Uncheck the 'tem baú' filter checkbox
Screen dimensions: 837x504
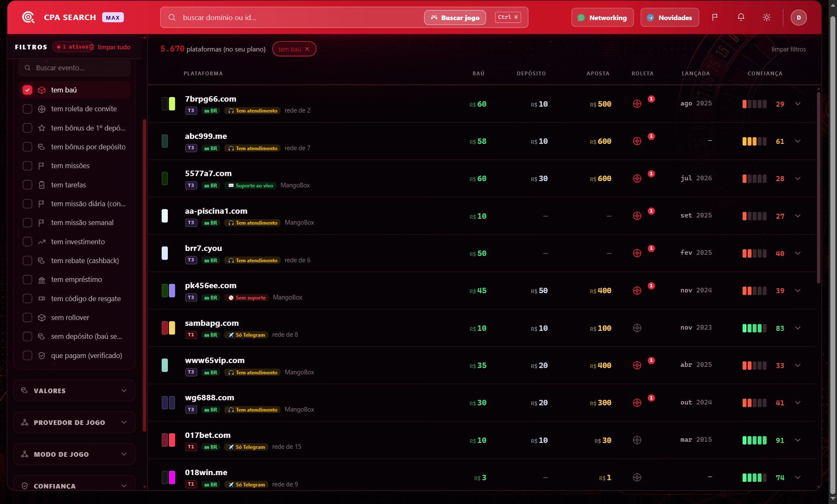click(x=27, y=90)
